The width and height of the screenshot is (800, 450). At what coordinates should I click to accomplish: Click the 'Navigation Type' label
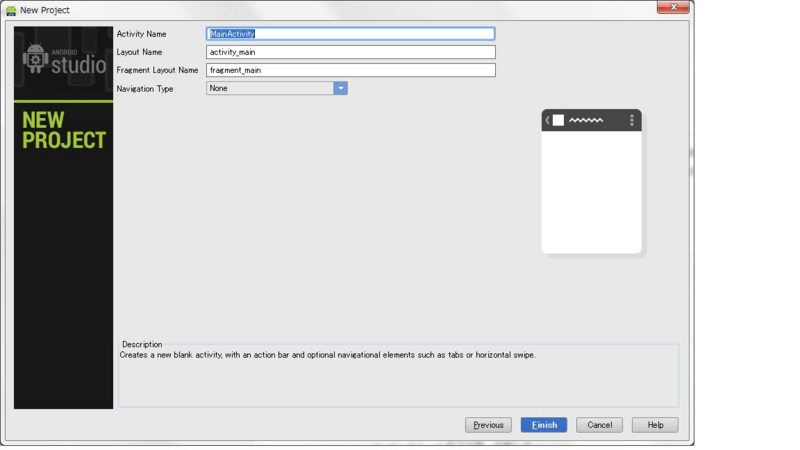(x=145, y=89)
